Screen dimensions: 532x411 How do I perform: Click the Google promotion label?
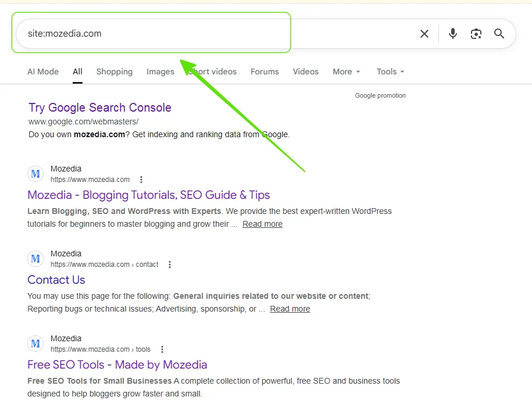380,95
